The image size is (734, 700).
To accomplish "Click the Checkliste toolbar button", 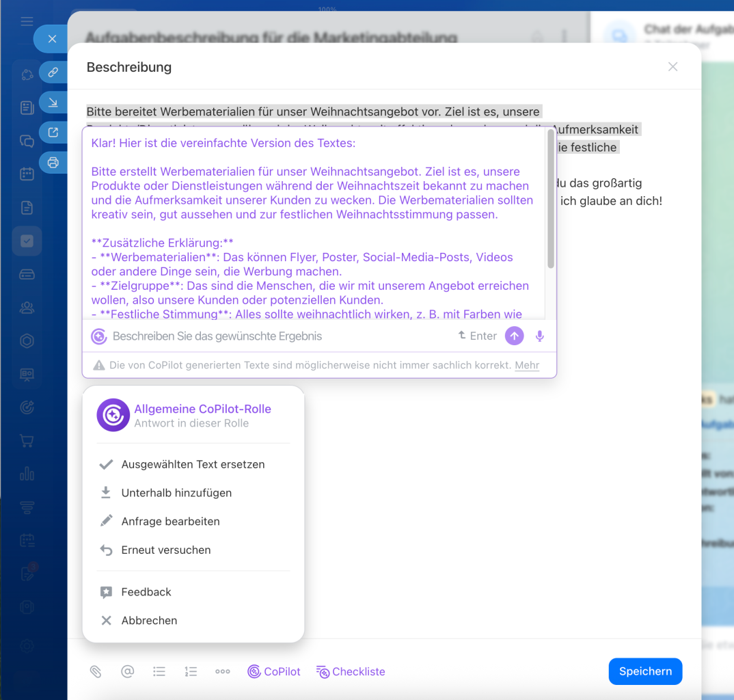I will [x=351, y=672].
